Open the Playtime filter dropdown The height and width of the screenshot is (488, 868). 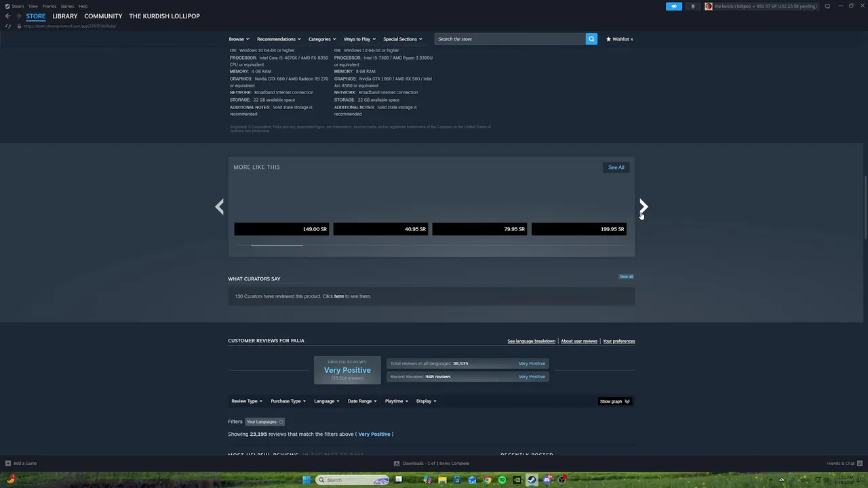click(397, 401)
